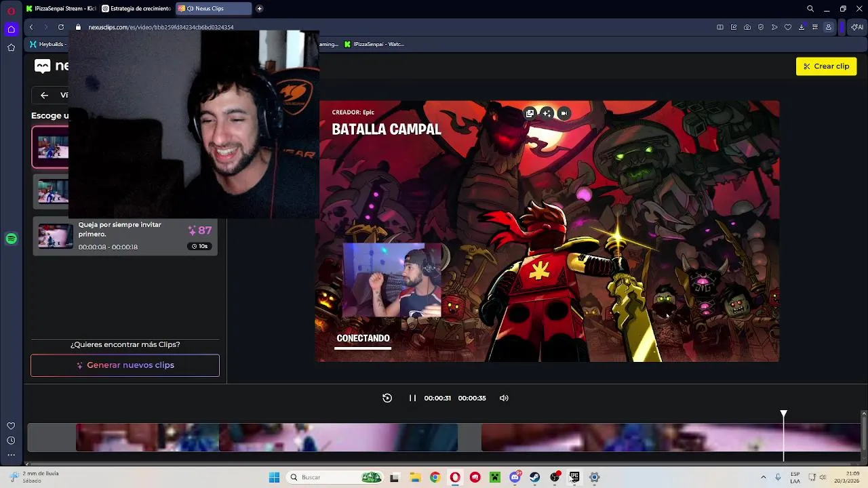Image resolution: width=868 pixels, height=488 pixels.
Task: Click the '2 mm de lluvia' weather widget
Action: point(34,477)
